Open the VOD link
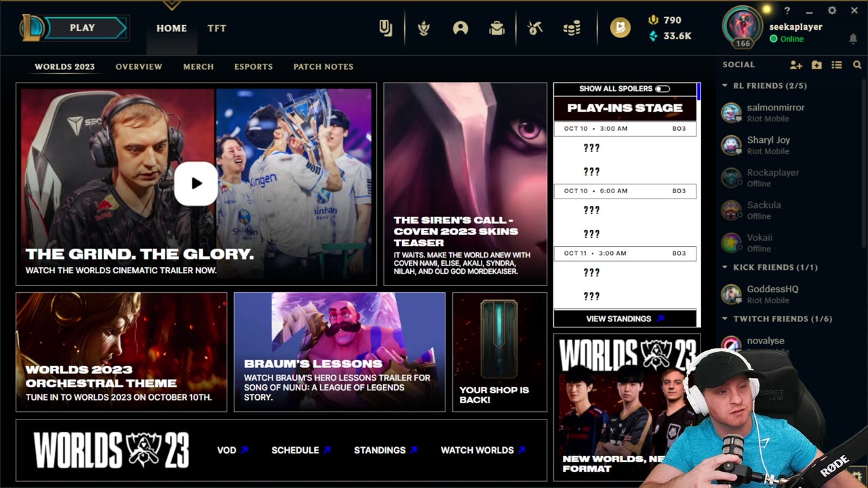Screen dimensions: 868x488 coord(233,450)
